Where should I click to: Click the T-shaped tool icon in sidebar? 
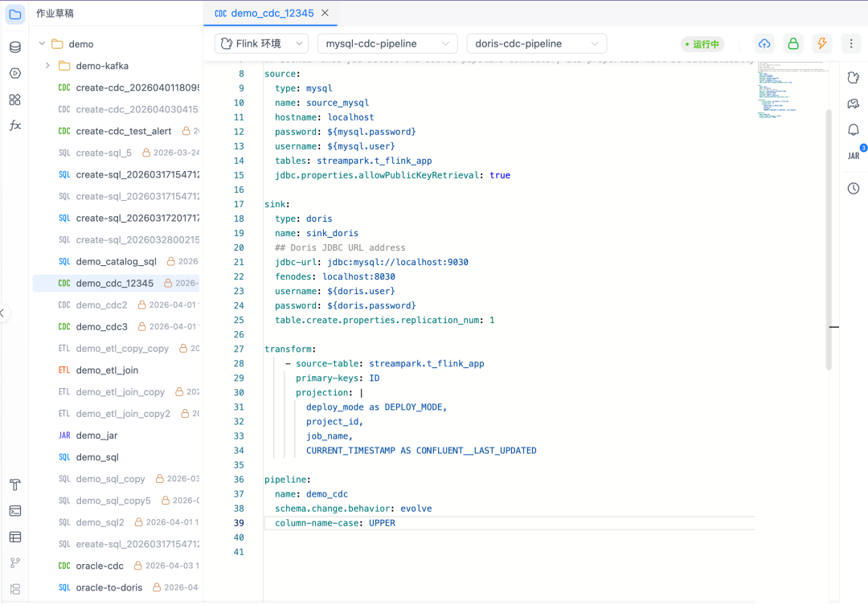click(15, 485)
